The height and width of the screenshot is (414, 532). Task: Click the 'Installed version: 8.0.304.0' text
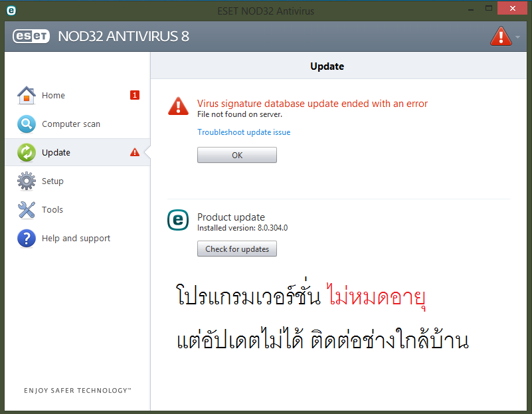pyautogui.click(x=242, y=228)
